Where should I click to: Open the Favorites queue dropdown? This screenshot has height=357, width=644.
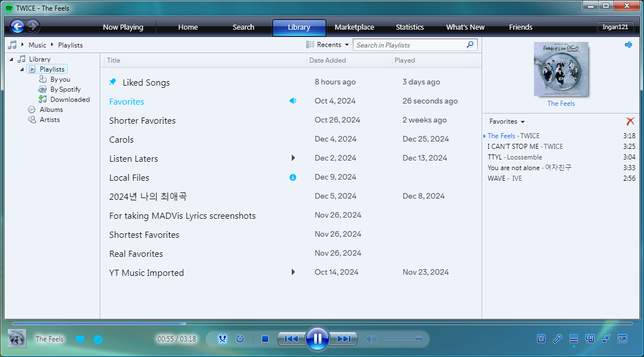pyautogui.click(x=507, y=121)
